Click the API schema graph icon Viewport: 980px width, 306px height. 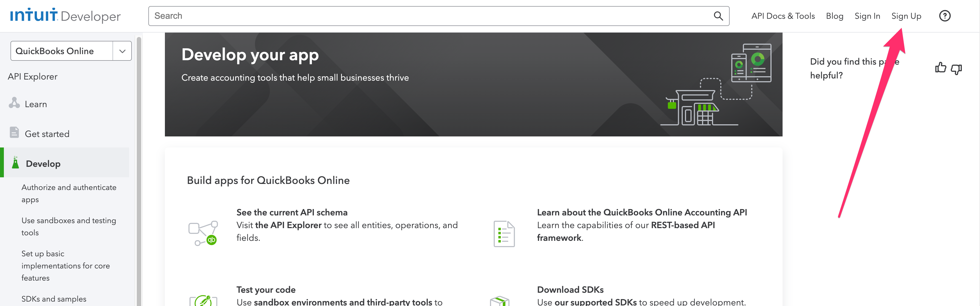pyautogui.click(x=203, y=233)
